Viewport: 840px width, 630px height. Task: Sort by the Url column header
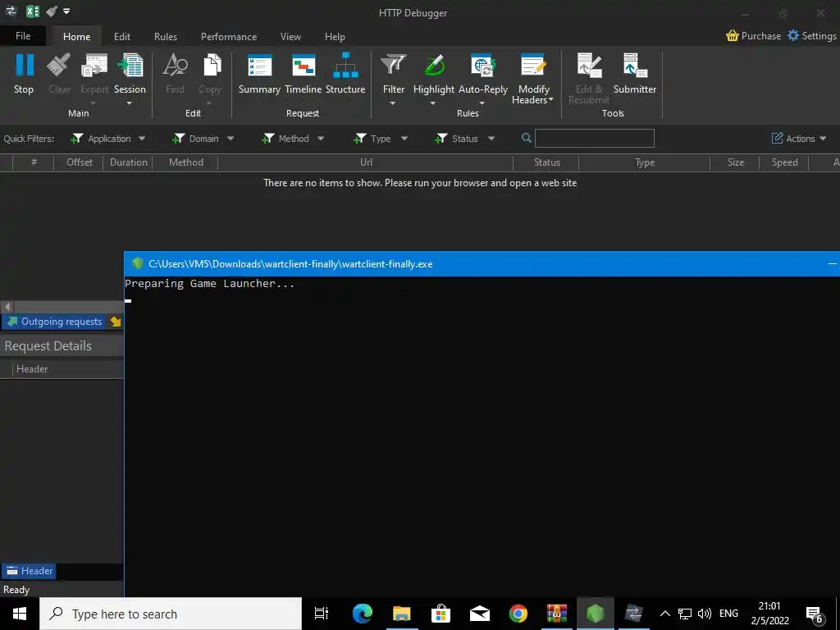point(366,162)
